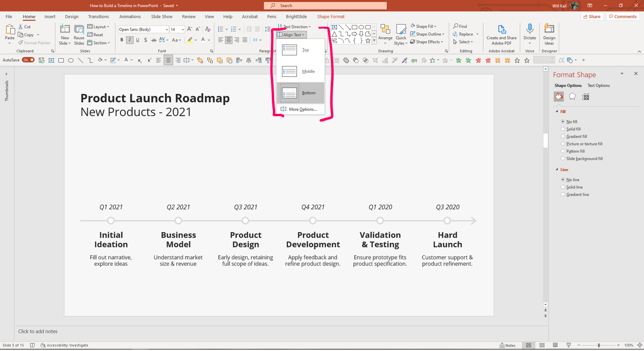Switch to Text Options

[x=599, y=85]
